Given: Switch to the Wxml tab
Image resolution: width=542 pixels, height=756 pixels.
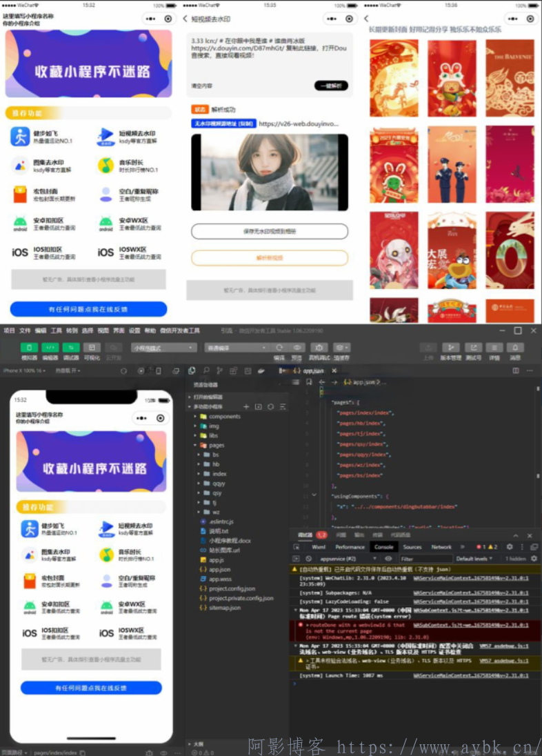Looking at the screenshot, I should click(x=319, y=547).
